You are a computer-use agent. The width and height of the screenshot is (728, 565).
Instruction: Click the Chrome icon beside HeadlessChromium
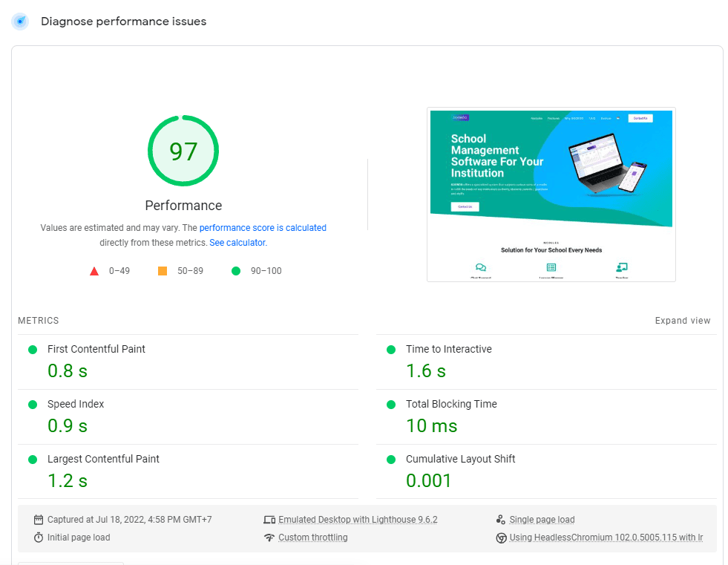click(x=502, y=538)
